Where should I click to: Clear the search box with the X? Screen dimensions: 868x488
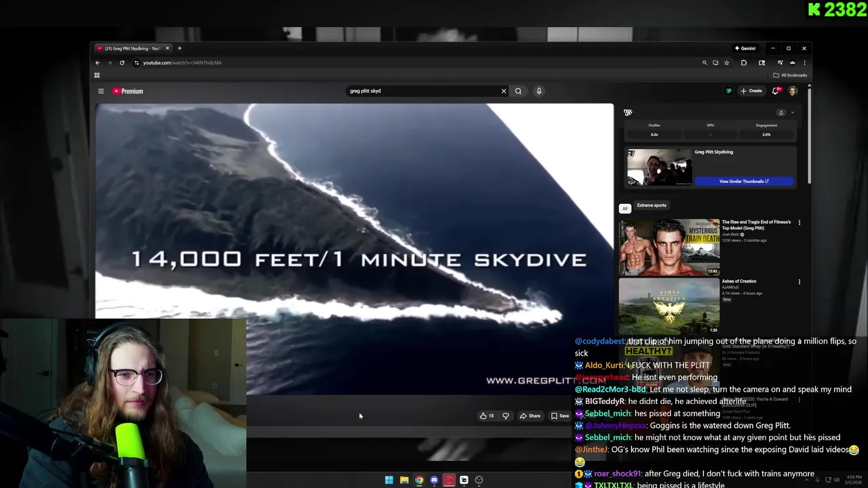(x=504, y=91)
